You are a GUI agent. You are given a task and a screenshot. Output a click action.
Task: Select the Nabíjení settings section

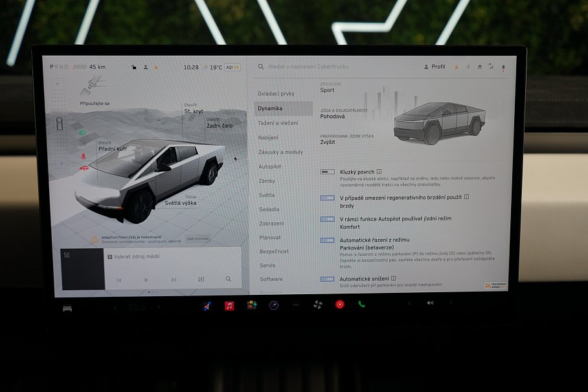point(269,137)
